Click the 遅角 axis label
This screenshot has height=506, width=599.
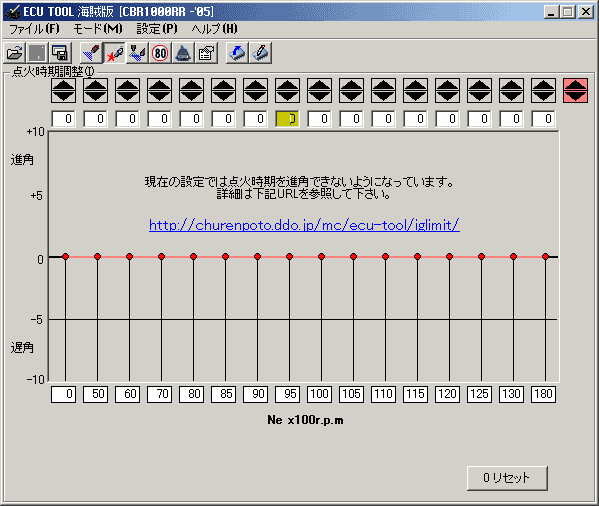point(22,348)
